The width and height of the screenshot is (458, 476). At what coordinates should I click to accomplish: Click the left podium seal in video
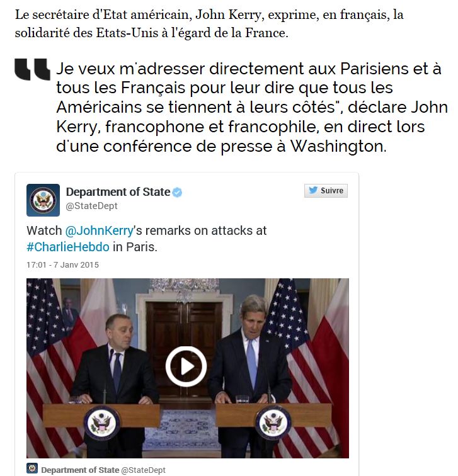coord(101,423)
